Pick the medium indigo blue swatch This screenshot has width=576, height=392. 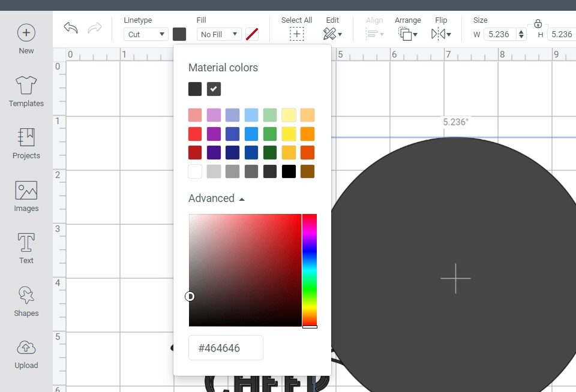[x=233, y=134]
